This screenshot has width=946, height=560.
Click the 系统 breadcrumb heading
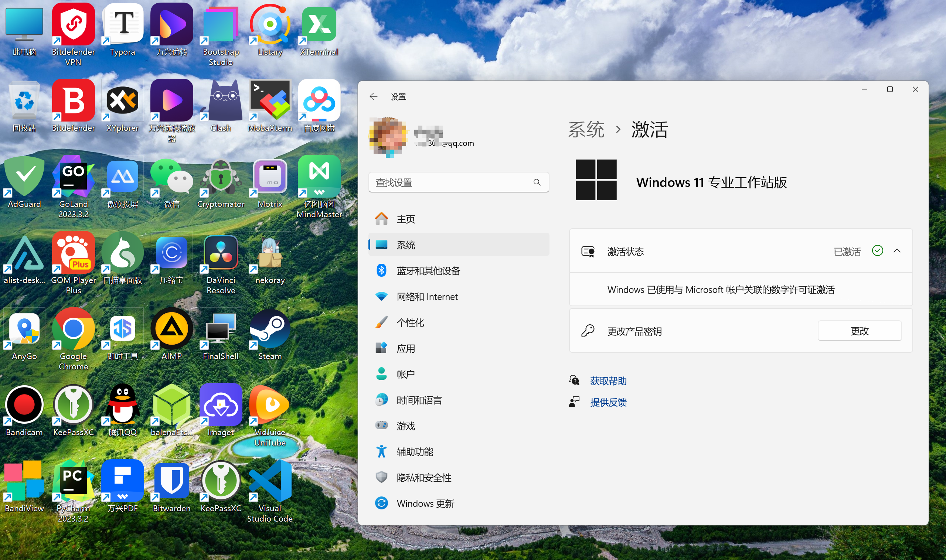[586, 129]
